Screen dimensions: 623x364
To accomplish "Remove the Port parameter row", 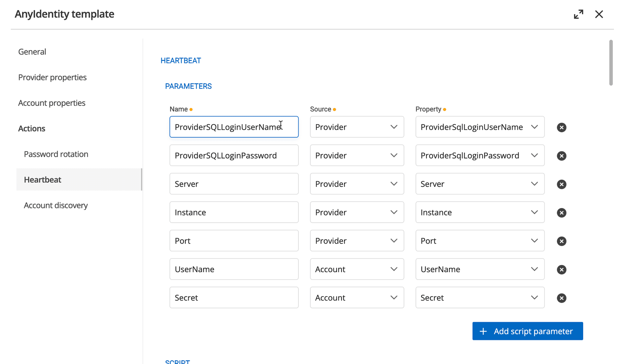I will 561,241.
